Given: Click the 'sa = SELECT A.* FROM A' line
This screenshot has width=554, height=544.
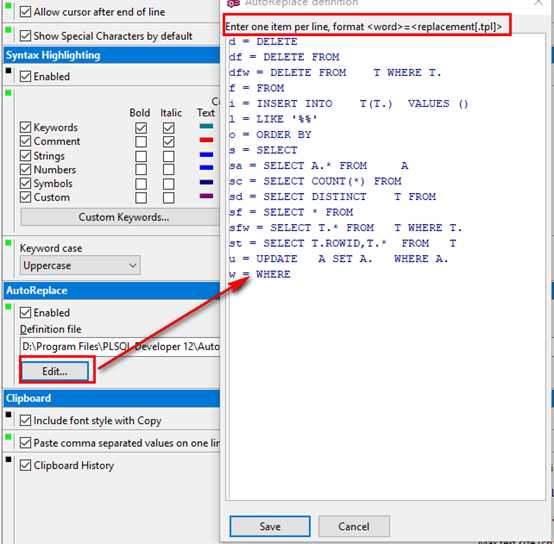Looking at the screenshot, I should (318, 166).
